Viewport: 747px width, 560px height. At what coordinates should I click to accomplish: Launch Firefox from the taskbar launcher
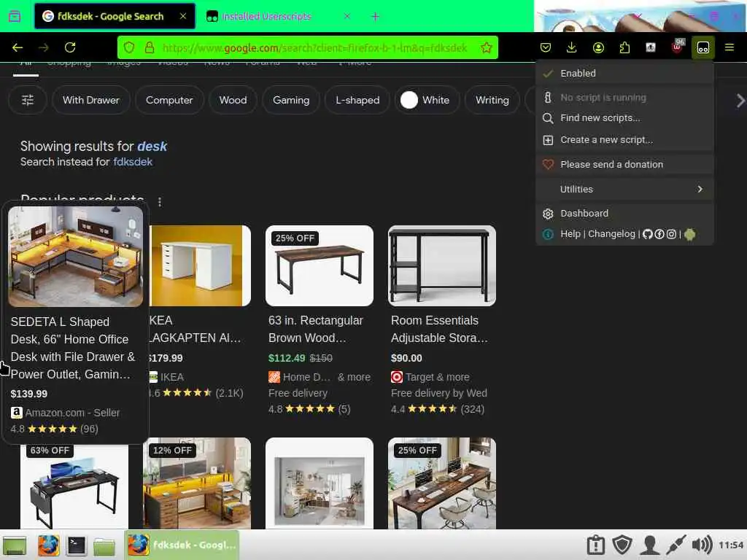49,545
